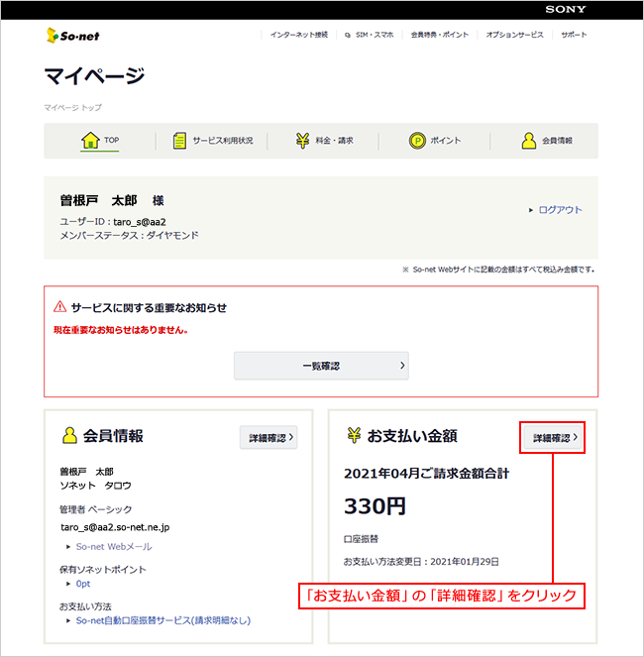Click the yen icon for 料金・請求
Screen dimensions: 644x657
(302, 141)
